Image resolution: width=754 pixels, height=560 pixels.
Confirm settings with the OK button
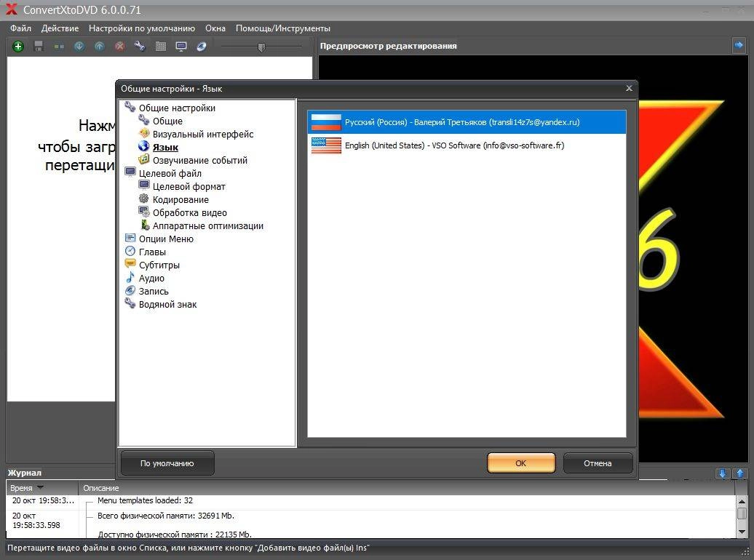(x=521, y=463)
